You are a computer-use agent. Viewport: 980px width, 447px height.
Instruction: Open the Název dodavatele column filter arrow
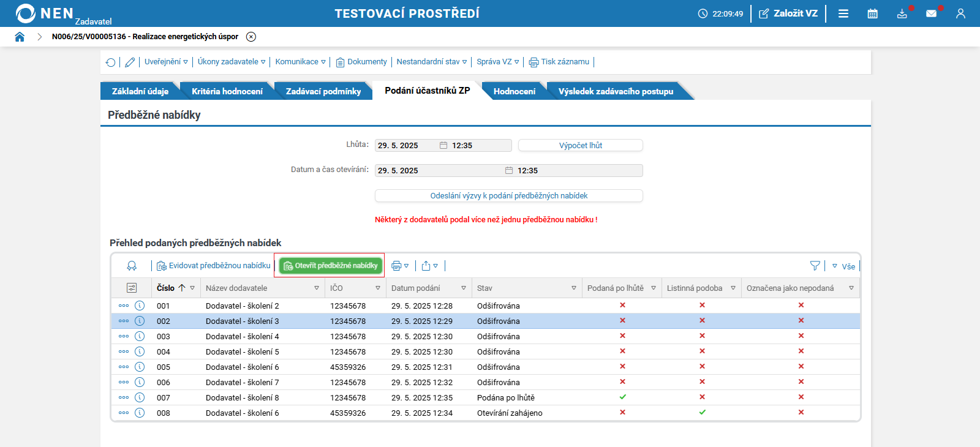[317, 288]
